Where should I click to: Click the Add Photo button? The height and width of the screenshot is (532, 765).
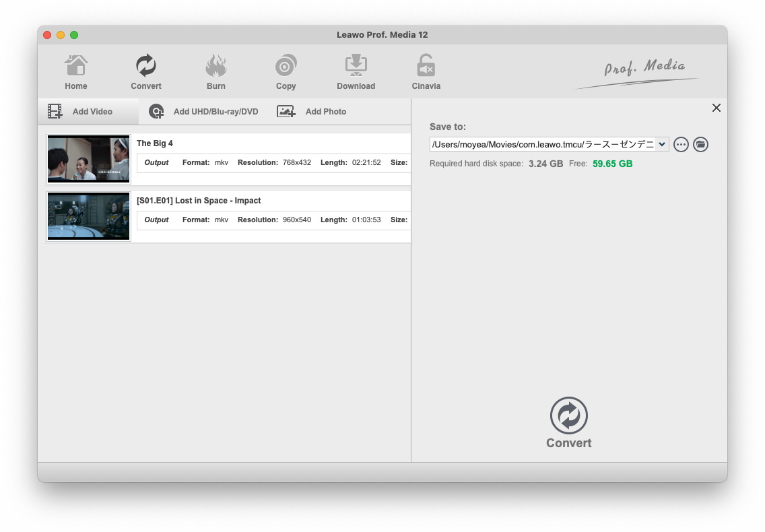pos(312,112)
